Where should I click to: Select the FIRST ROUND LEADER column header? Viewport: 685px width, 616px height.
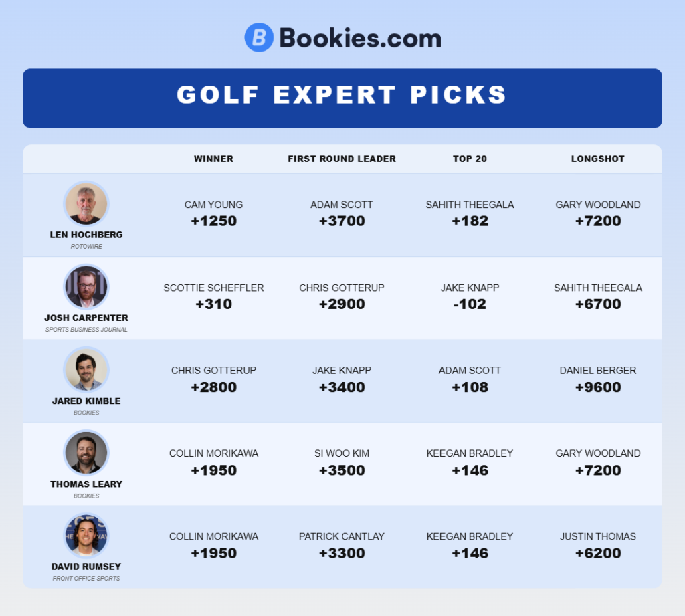tap(342, 159)
